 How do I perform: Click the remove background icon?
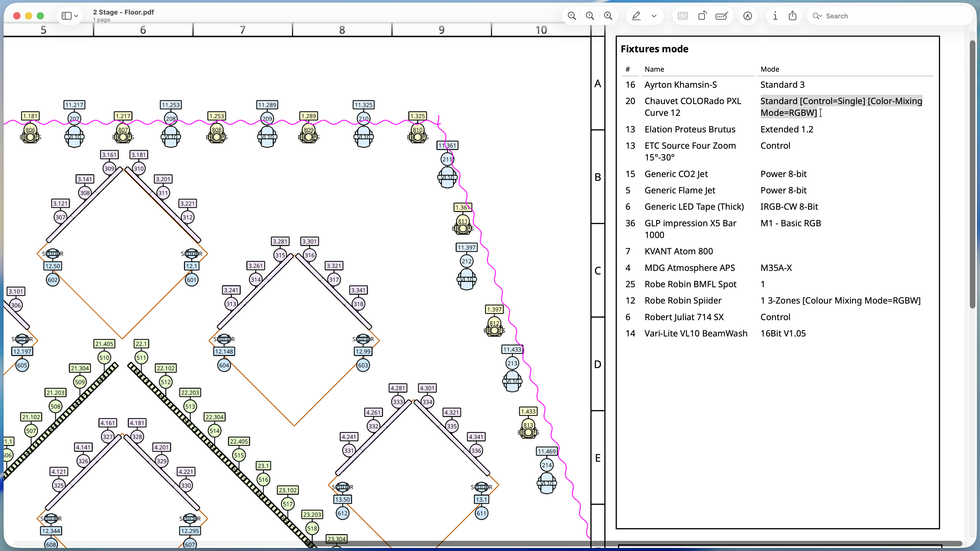pyautogui.click(x=683, y=16)
